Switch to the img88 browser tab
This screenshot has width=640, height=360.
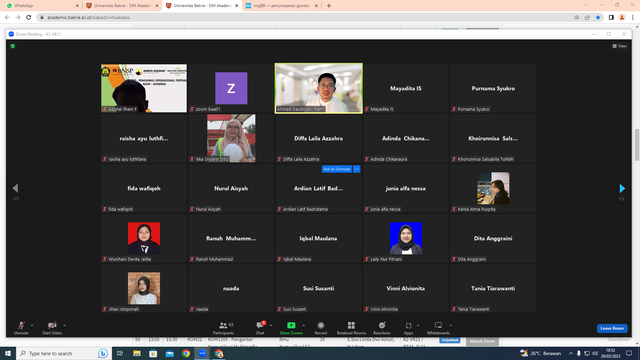click(x=281, y=6)
